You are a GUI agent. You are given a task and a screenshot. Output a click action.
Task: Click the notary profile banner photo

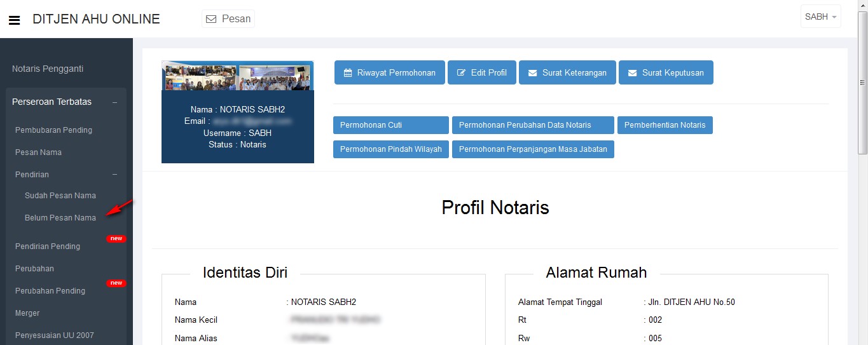tap(237, 76)
